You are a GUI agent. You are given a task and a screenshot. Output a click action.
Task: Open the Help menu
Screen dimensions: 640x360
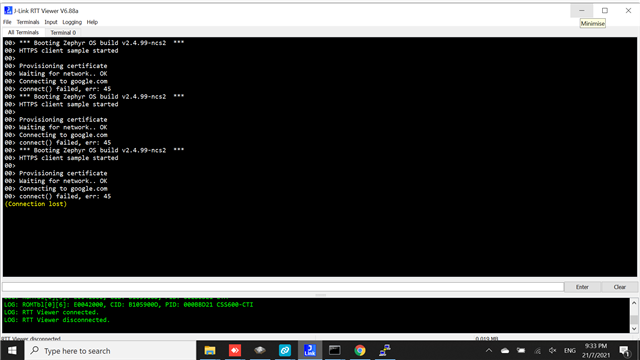point(92,22)
